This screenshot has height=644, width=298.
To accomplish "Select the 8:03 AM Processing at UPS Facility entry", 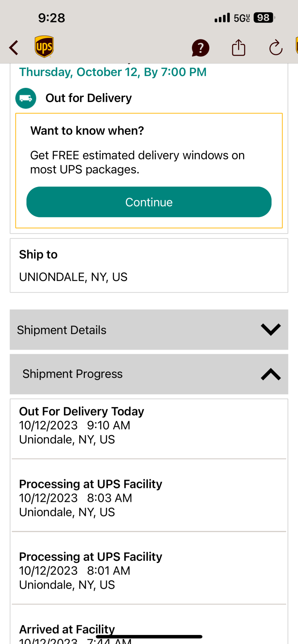I will click(x=149, y=498).
